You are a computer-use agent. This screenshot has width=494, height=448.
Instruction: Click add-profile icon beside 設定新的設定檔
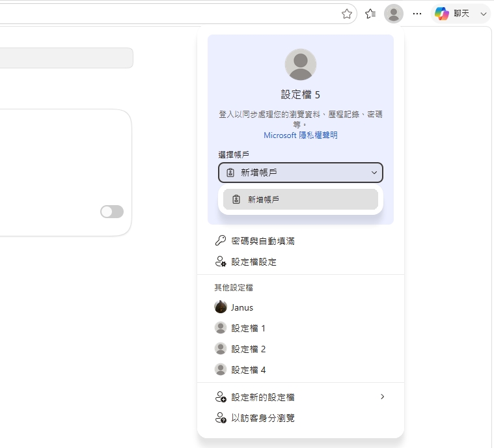point(221,397)
